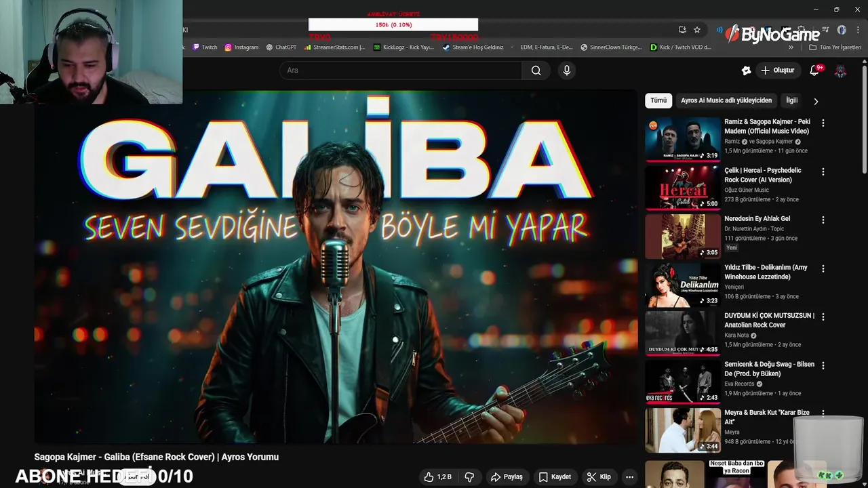Open the SinnerClown Türkçe bookmark
The image size is (868, 488).
click(611, 47)
